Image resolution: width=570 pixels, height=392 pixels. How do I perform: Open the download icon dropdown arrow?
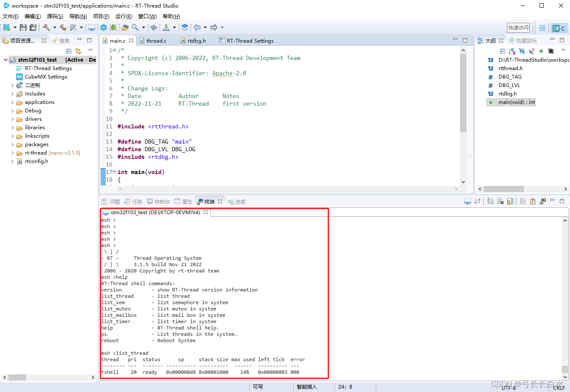pyautogui.click(x=174, y=27)
